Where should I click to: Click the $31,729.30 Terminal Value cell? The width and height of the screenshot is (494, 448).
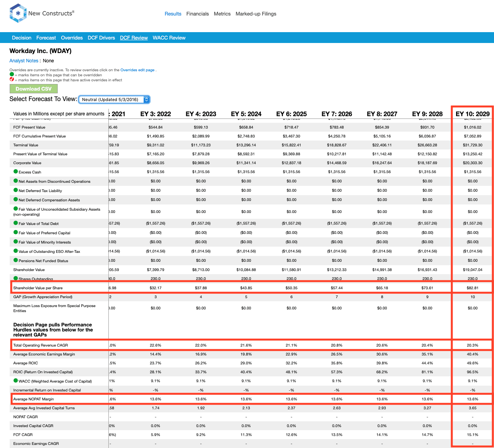473,145
